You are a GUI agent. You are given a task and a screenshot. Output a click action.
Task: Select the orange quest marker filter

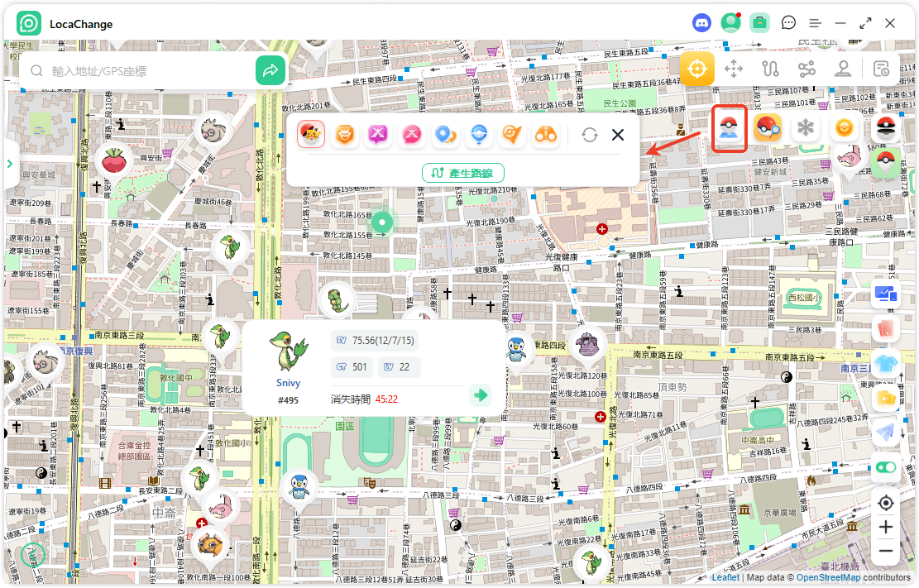512,135
